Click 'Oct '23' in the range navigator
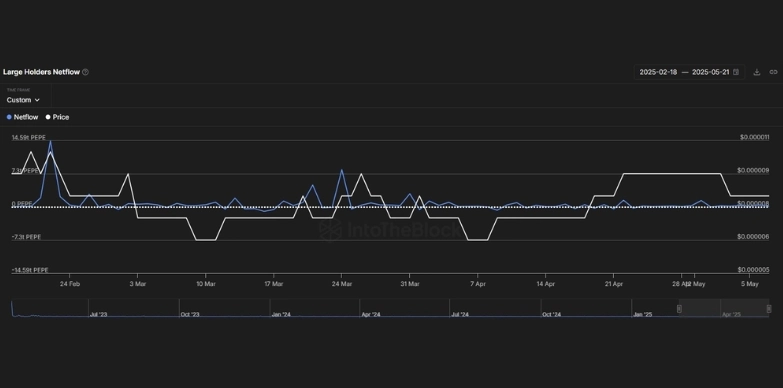This screenshot has width=783, height=388. [190, 315]
